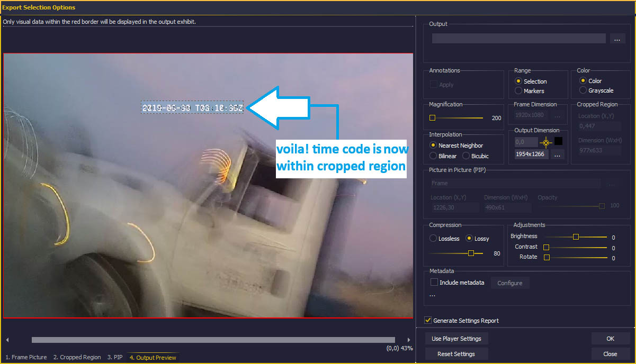Viewport: 636px width, 364px height.
Task: Toggle the Generate Settings Report checkbox
Action: pos(428,321)
